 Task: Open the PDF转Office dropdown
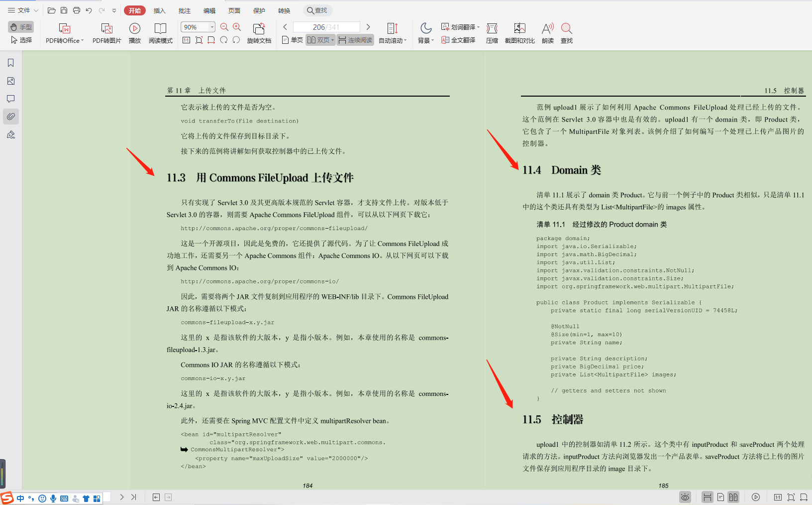[x=65, y=33]
